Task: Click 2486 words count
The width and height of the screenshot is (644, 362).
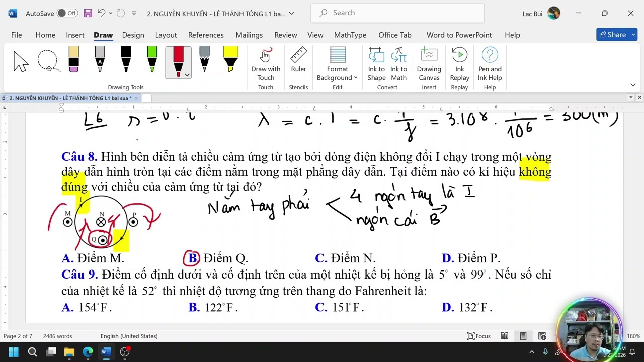Action: tap(57, 336)
